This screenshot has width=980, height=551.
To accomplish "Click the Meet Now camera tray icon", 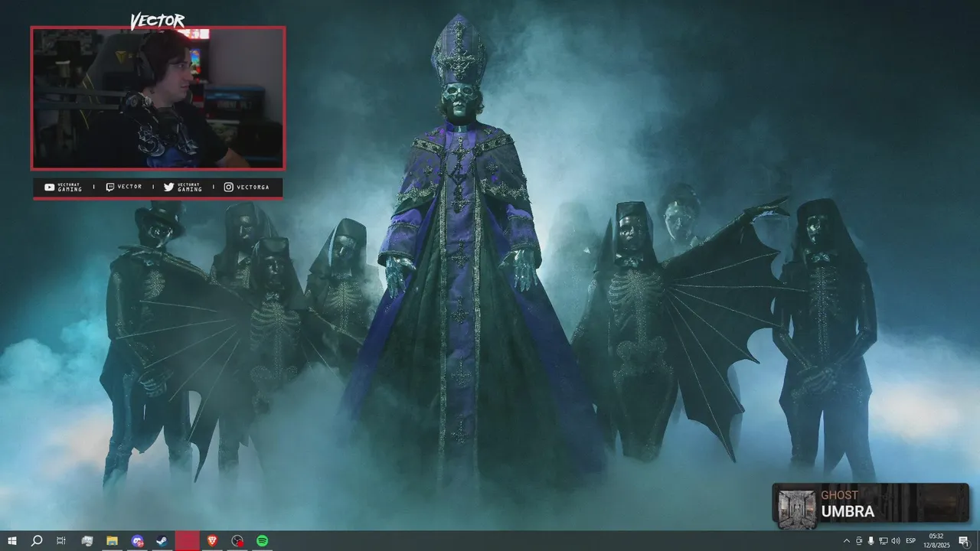I will (x=858, y=541).
